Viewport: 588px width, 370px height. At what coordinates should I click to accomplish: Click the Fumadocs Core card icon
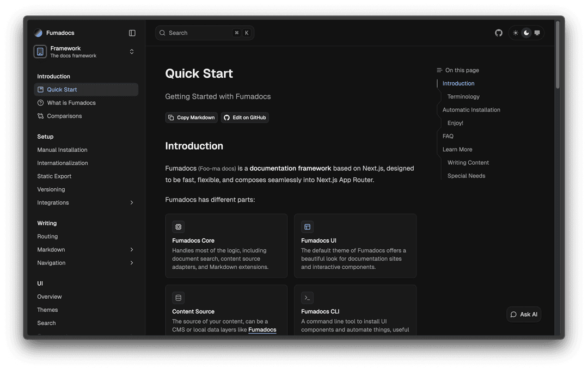pyautogui.click(x=178, y=227)
